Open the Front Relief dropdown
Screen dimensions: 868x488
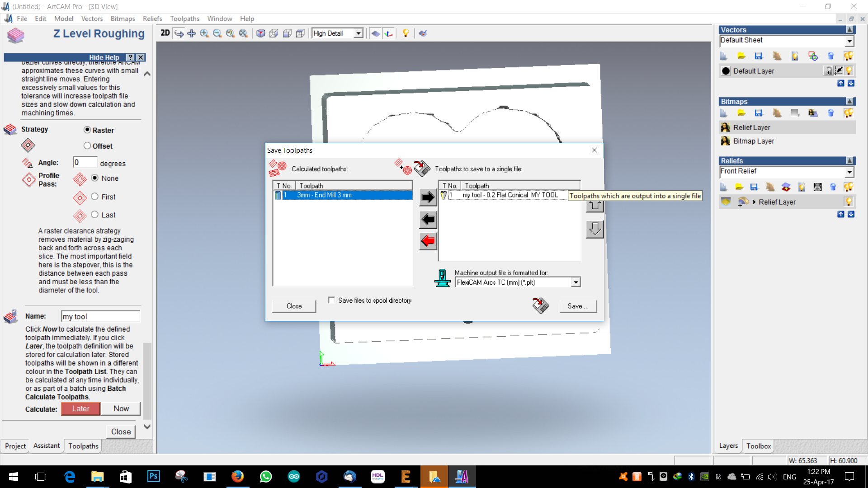click(x=849, y=172)
